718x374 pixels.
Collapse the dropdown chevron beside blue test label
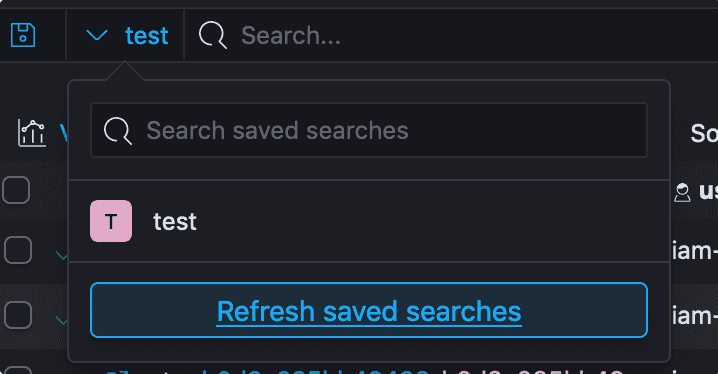[x=97, y=35]
